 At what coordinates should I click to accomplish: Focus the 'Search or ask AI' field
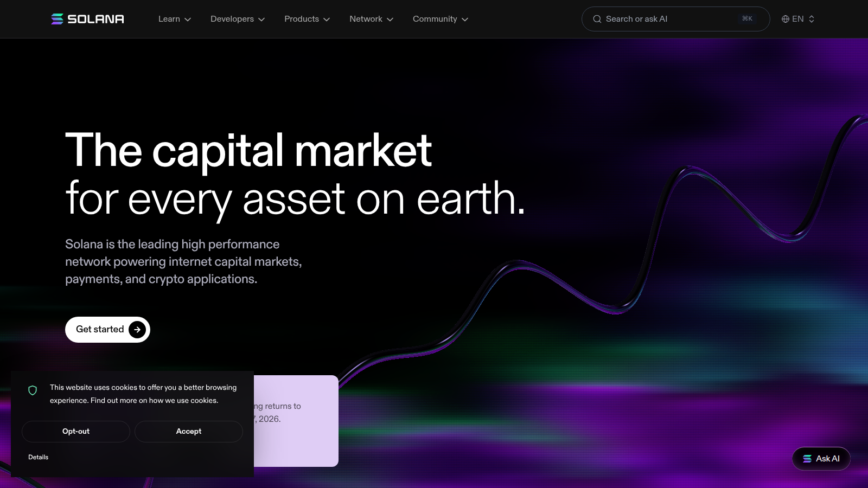coord(675,19)
